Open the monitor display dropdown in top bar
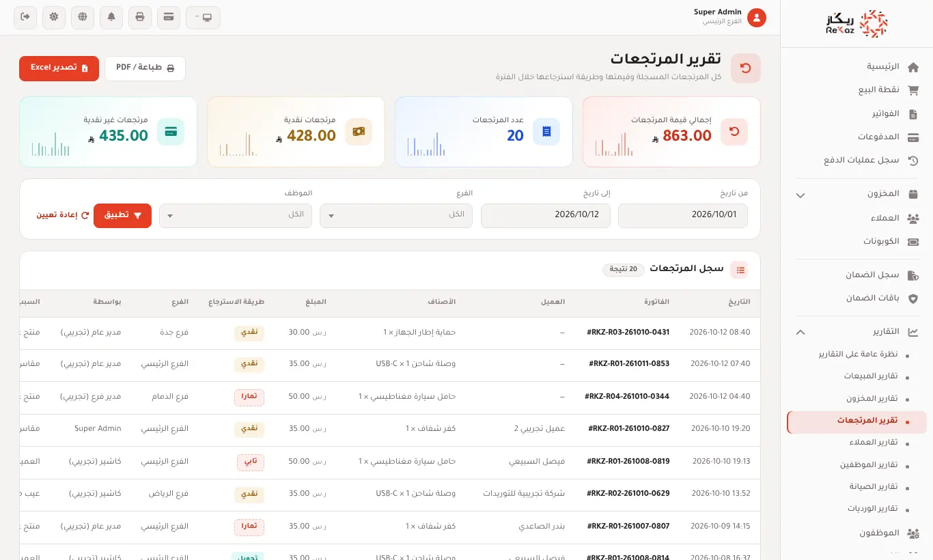 (203, 17)
